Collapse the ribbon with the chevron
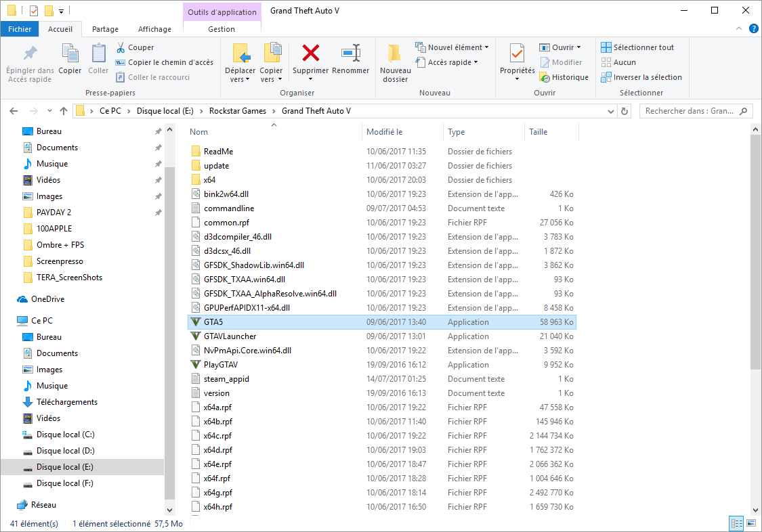The width and height of the screenshot is (762, 532). pos(739,28)
